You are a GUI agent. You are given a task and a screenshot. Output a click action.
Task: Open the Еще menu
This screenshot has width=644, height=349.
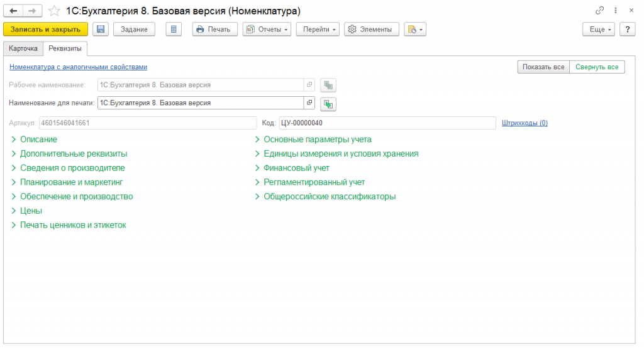pos(599,29)
